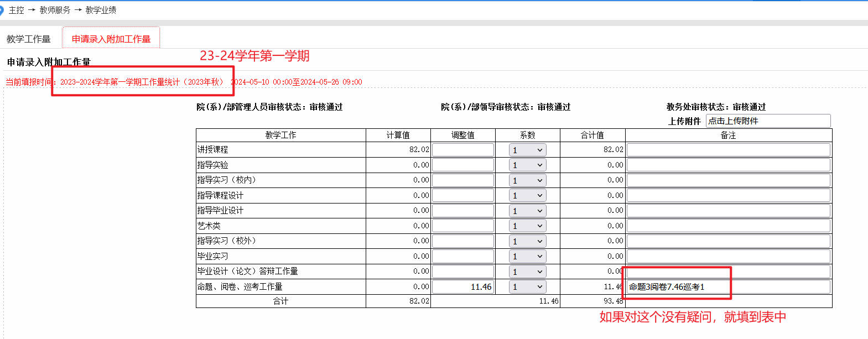Switch to the 教学工作量 tab
The width and height of the screenshot is (868, 339).
[29, 39]
